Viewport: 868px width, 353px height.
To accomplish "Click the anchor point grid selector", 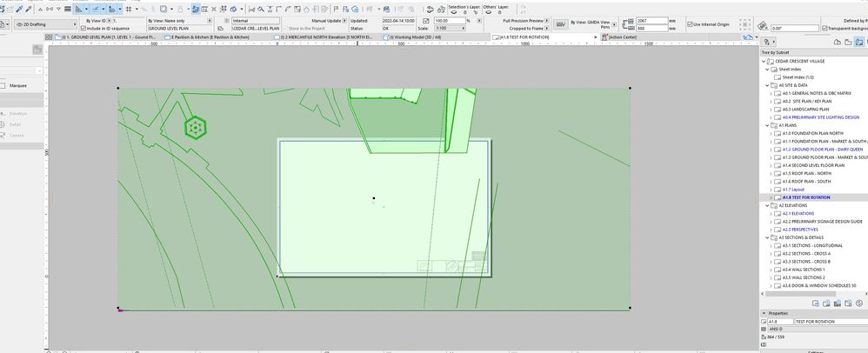I will coord(745,24).
